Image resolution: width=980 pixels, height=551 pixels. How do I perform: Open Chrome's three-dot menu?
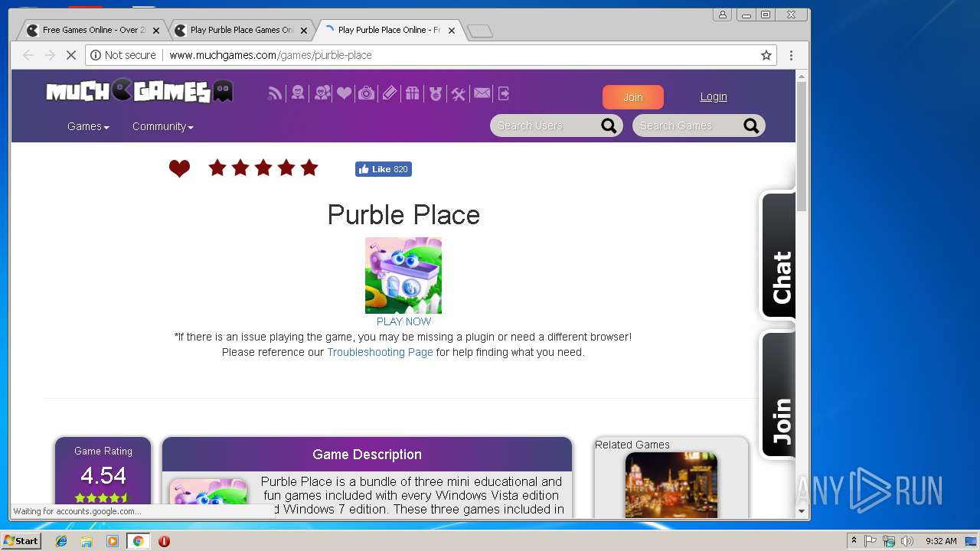pos(791,55)
